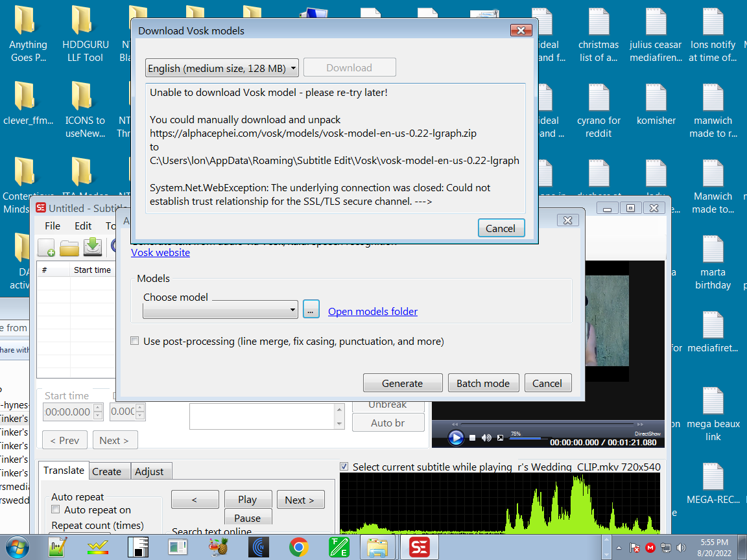747x560 pixels.
Task: Toggle Select current subtitle while playing checkbox
Action: (344, 467)
